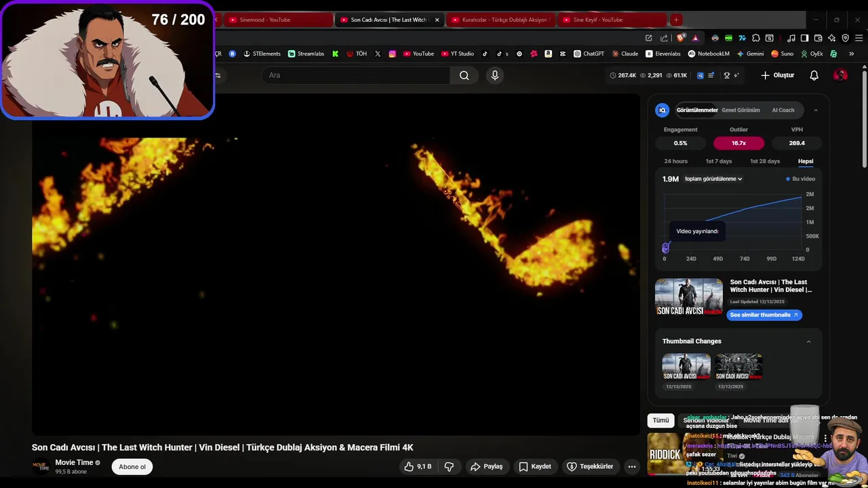Open the account avatar menu

pyautogui.click(x=840, y=75)
